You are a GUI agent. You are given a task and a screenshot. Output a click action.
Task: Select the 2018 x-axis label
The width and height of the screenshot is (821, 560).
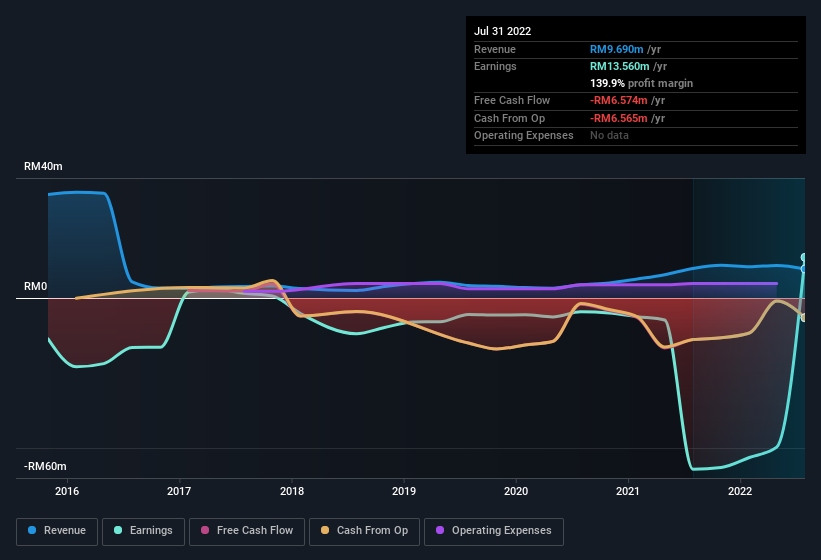[x=292, y=491]
